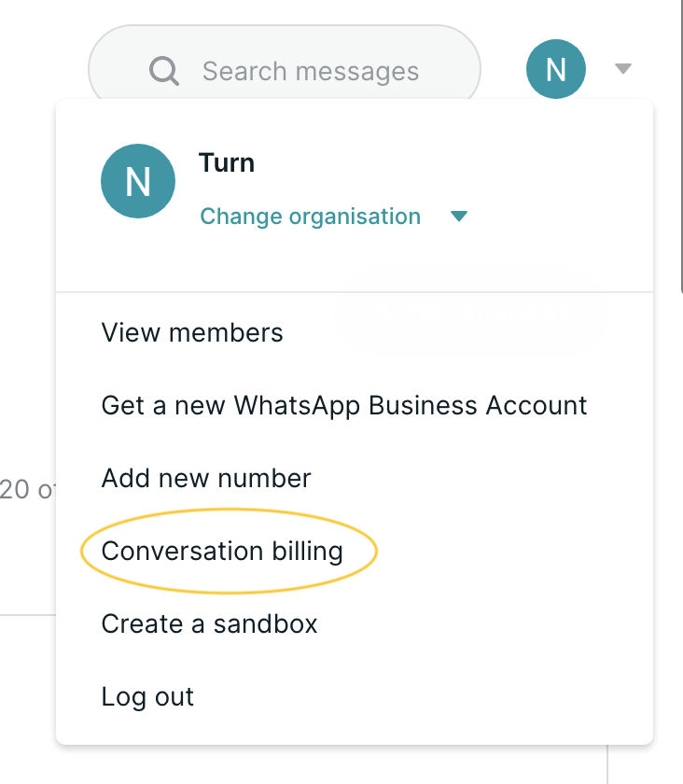The height and width of the screenshot is (784, 683).
Task: Choose Create a sandbox
Action: [x=209, y=623]
